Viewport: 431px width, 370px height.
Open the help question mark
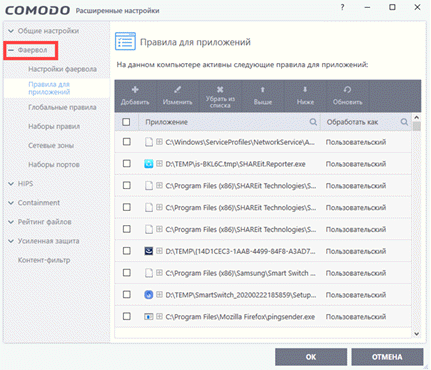pyautogui.click(x=342, y=7)
